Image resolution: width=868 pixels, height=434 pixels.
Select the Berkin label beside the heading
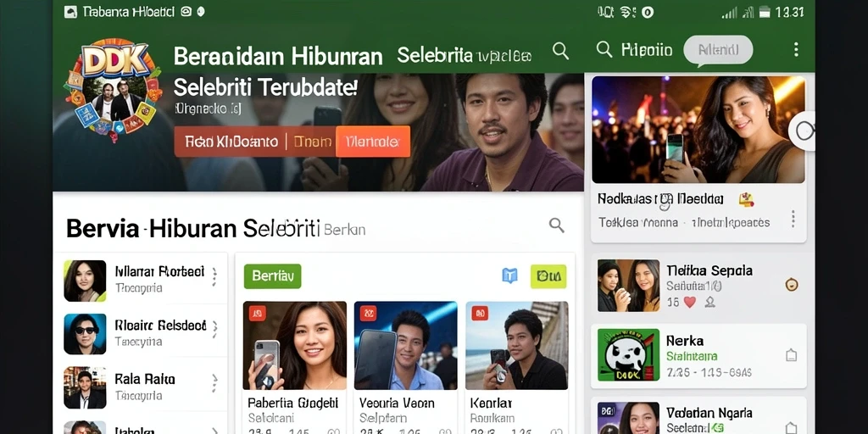tap(344, 230)
